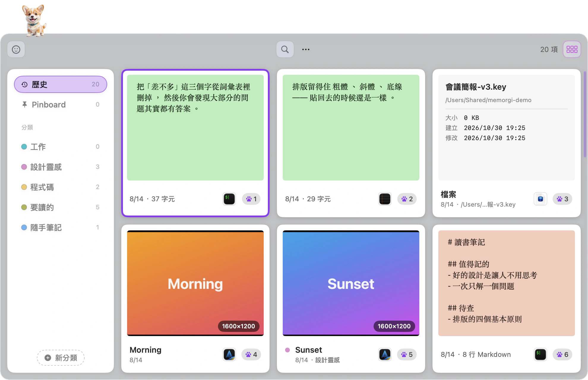Click the paw badge number 4
588x380 pixels.
pos(251,354)
